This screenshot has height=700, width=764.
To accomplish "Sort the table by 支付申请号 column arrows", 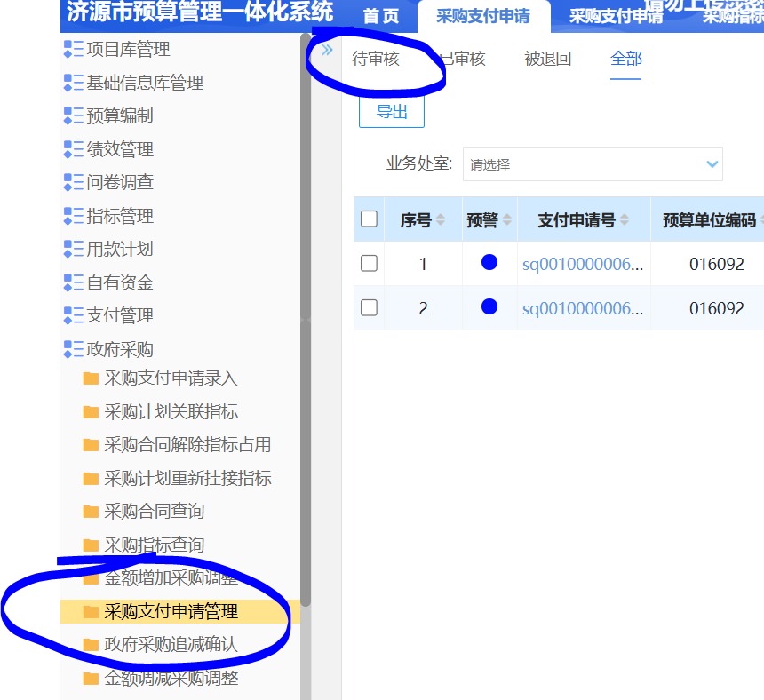I will pos(625,220).
